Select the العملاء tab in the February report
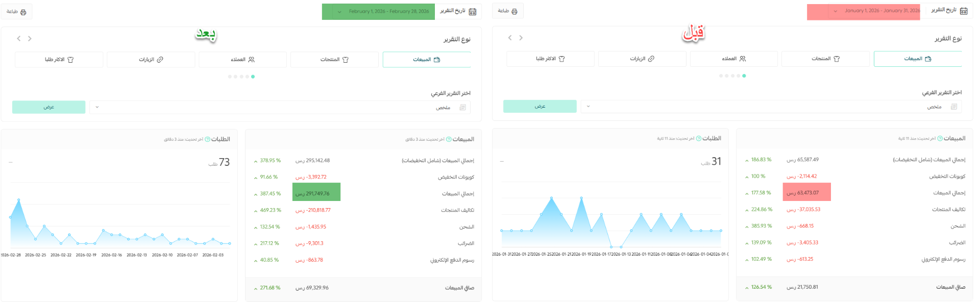This screenshot has height=302, width=980. click(x=242, y=60)
